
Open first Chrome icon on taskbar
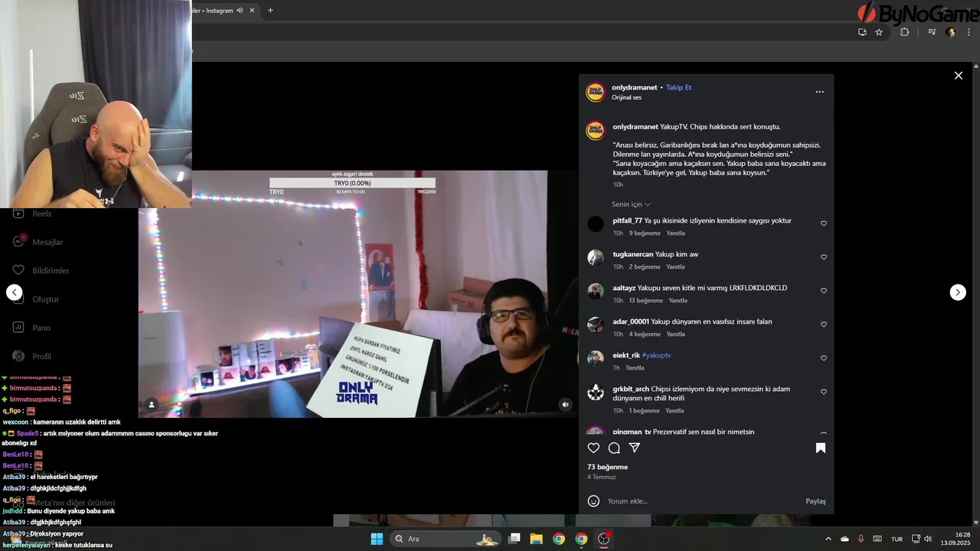(x=559, y=539)
